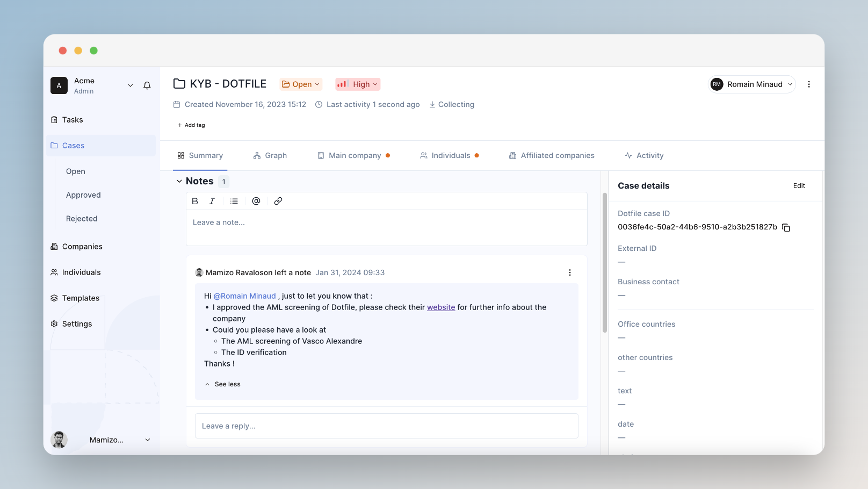Image resolution: width=868 pixels, height=489 pixels.
Task: Open the Mamizo user profile avatar
Action: point(59,440)
